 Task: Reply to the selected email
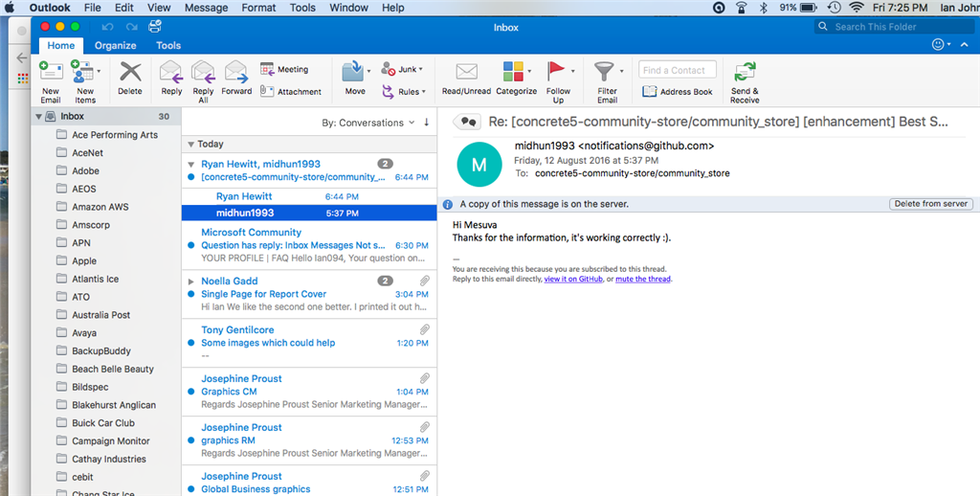(x=171, y=79)
